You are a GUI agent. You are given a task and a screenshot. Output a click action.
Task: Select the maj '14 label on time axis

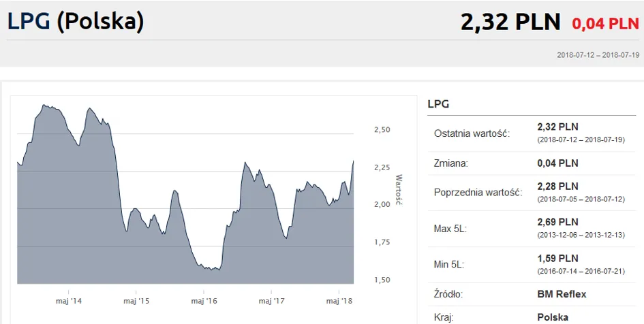68,300
